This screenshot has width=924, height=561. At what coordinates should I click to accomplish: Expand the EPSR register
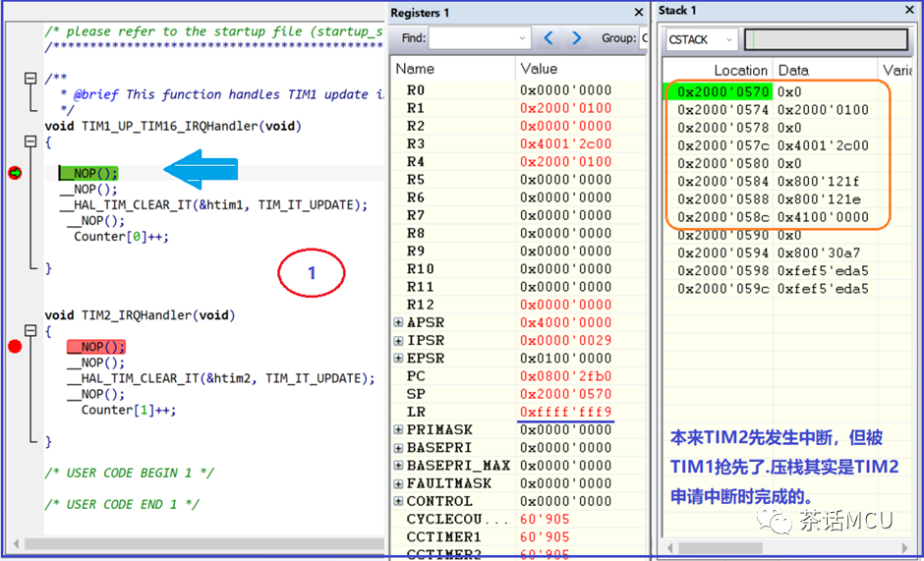point(398,359)
